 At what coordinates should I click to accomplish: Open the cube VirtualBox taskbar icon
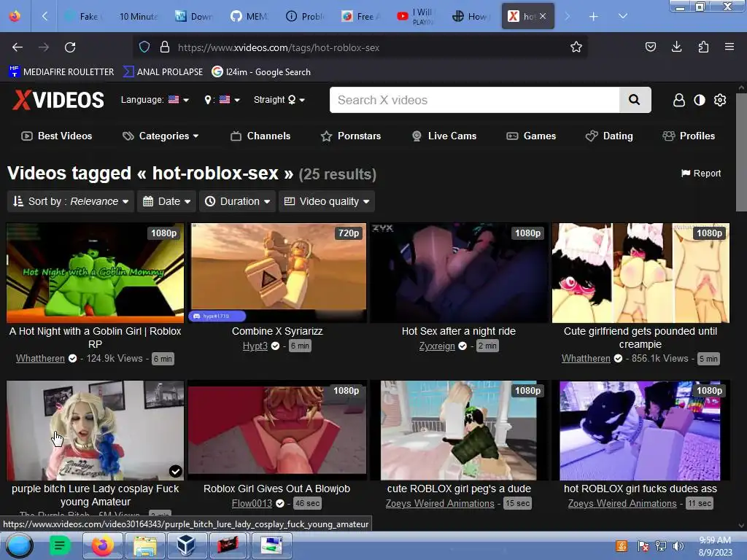(x=186, y=545)
